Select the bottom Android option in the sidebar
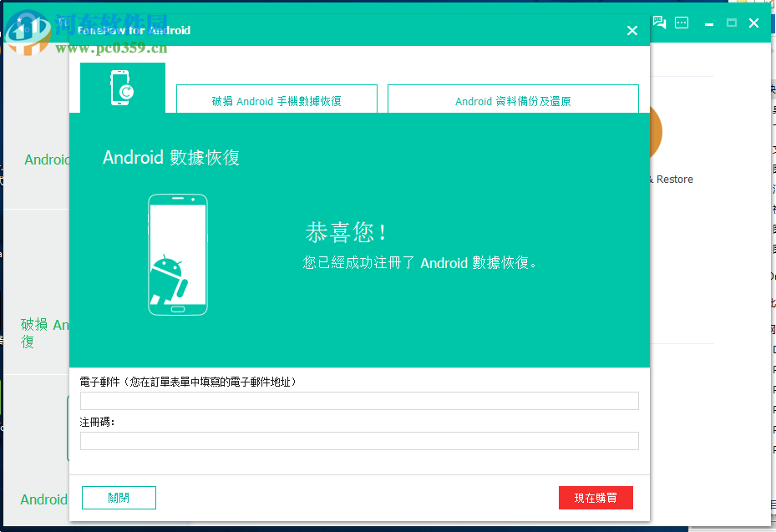Screen dimensions: 776x532 [43, 499]
